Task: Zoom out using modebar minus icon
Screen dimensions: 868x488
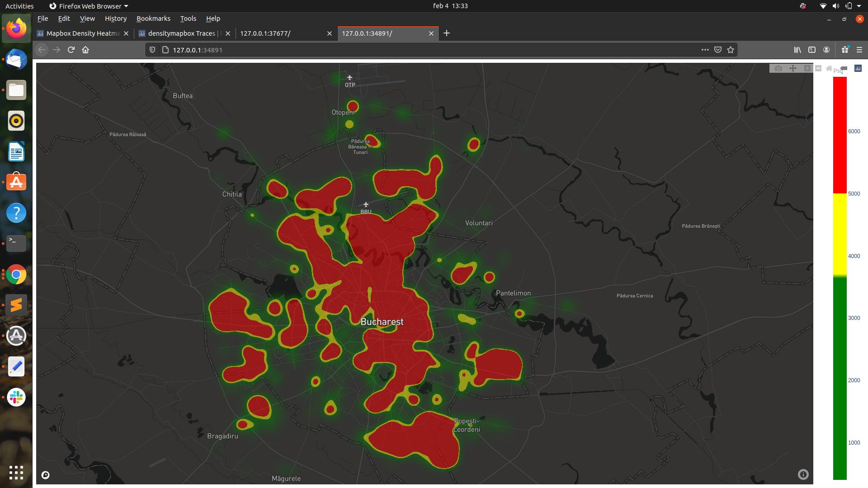Action: [818, 68]
